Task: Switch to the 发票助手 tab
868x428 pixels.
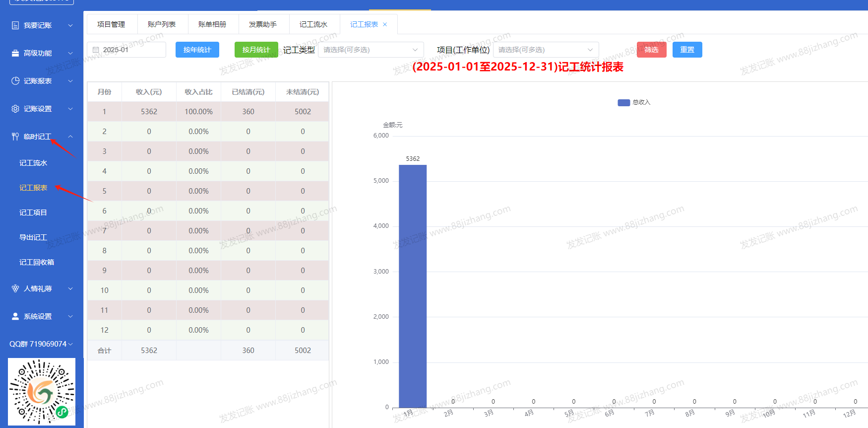Action: pos(263,24)
